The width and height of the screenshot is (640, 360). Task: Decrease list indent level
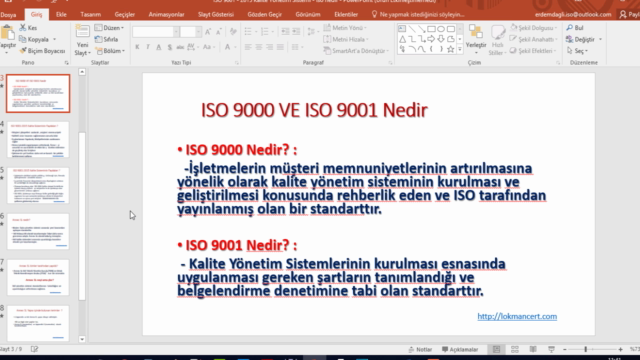coord(285,31)
